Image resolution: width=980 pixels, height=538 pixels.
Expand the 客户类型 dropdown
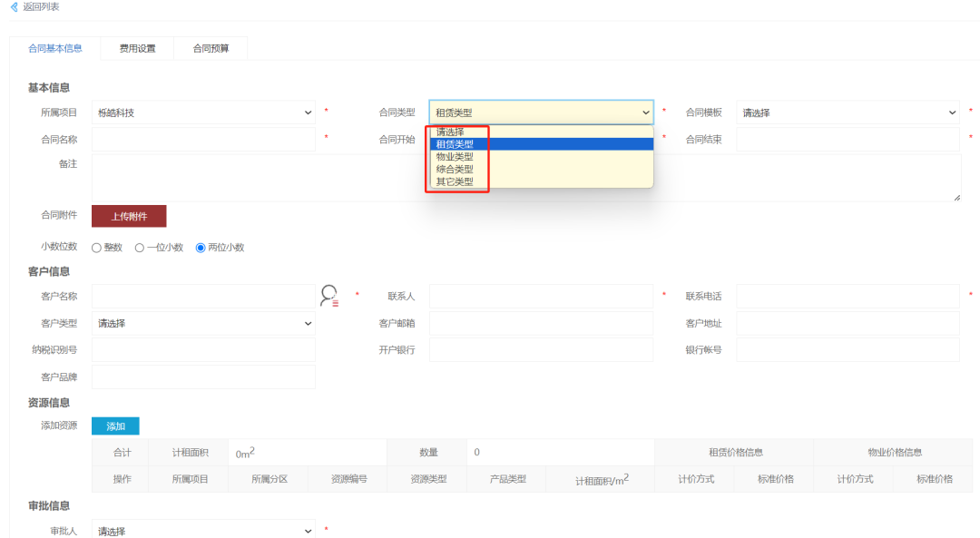click(204, 323)
